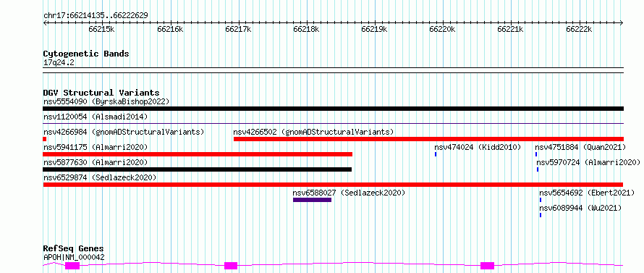Click the 66222k ruler tick label
644x273 pixels.
pyautogui.click(x=579, y=29)
